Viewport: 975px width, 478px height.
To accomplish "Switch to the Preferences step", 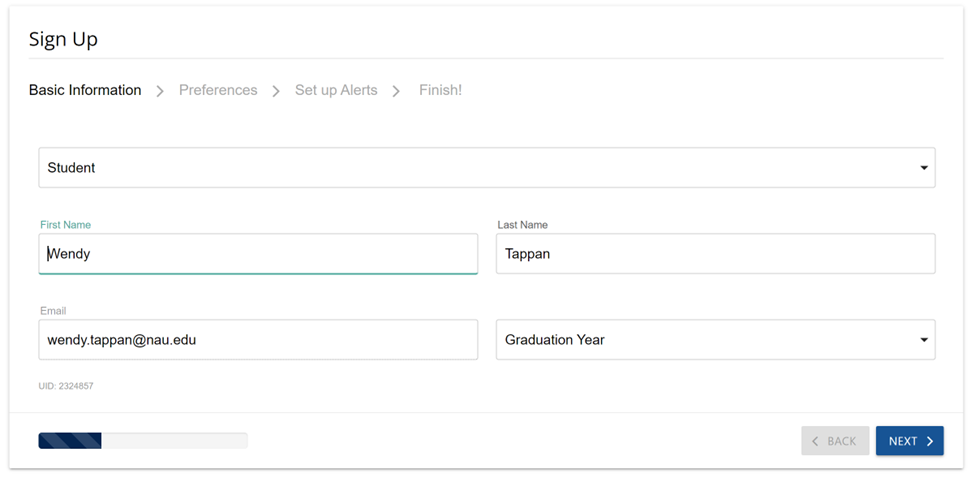I will (218, 90).
